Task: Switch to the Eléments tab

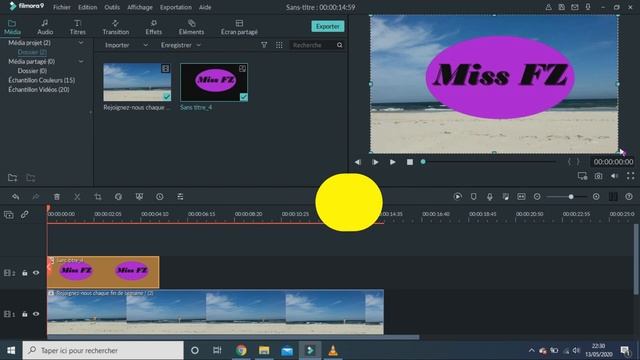Action: (x=191, y=27)
